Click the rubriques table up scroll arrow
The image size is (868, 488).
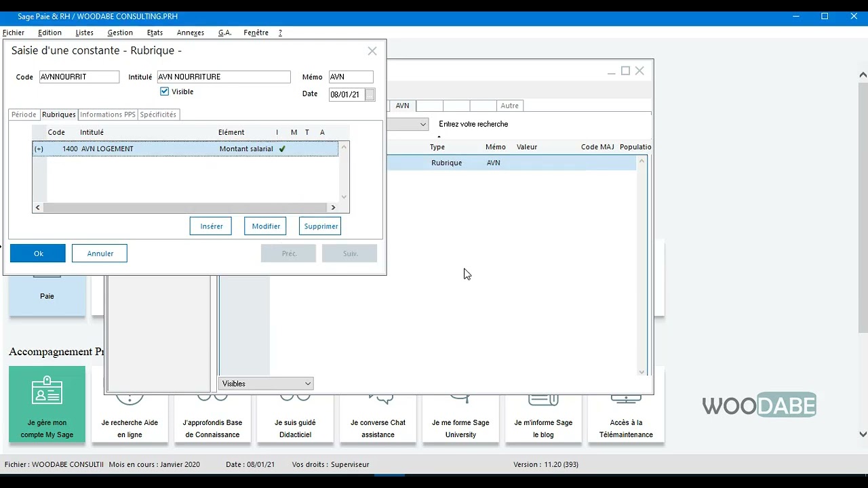[x=344, y=146]
